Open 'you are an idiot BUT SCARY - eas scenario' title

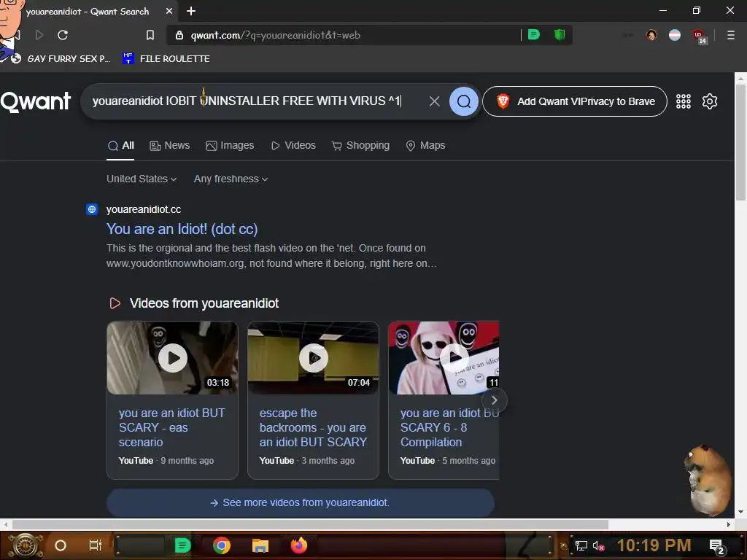coord(171,427)
